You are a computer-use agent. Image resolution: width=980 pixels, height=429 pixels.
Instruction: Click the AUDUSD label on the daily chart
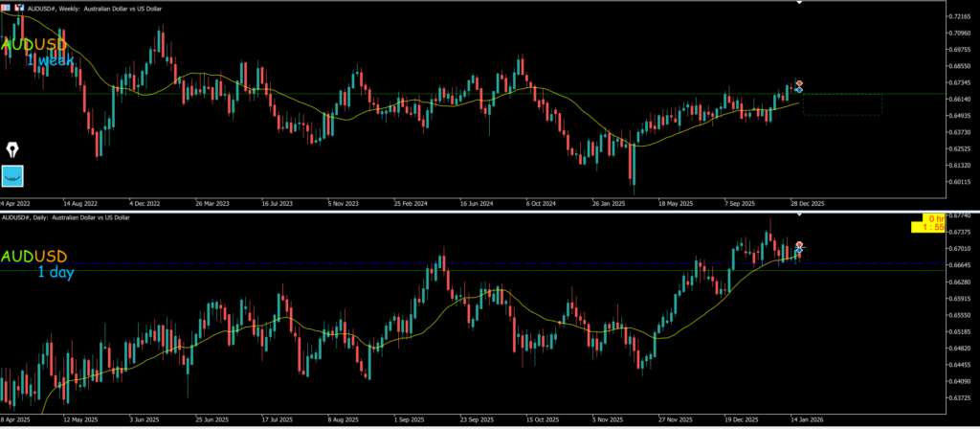(33, 257)
